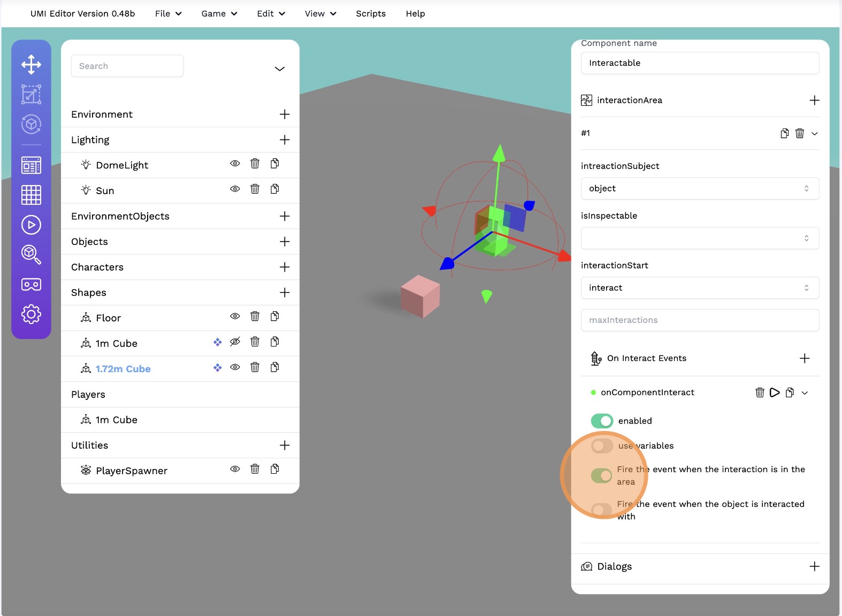Collapse the hierarchy panel chevron

tap(279, 68)
